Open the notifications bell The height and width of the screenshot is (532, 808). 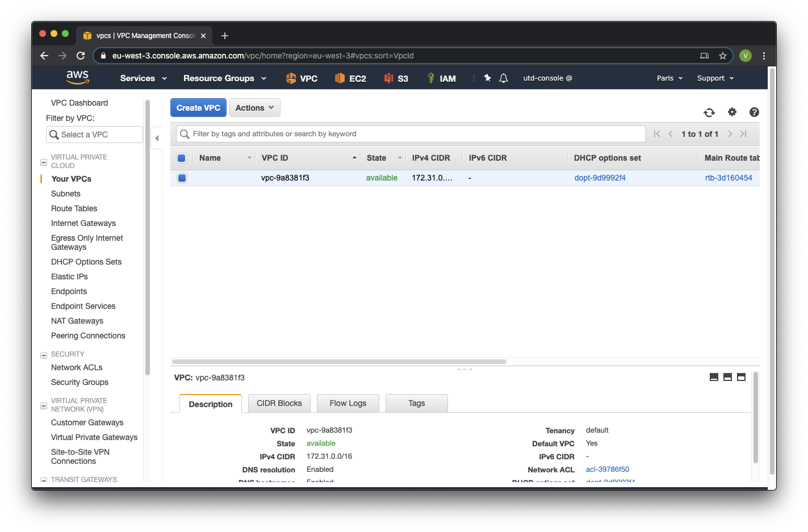tap(503, 78)
